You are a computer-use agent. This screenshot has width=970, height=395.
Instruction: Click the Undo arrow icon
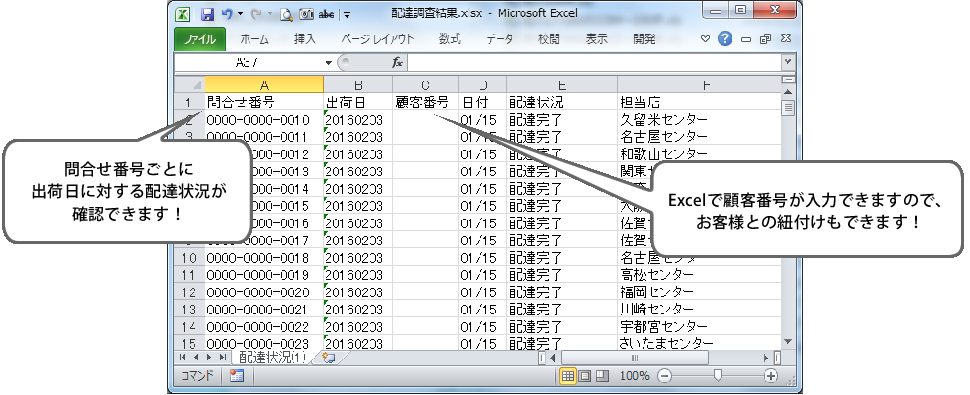point(227,13)
